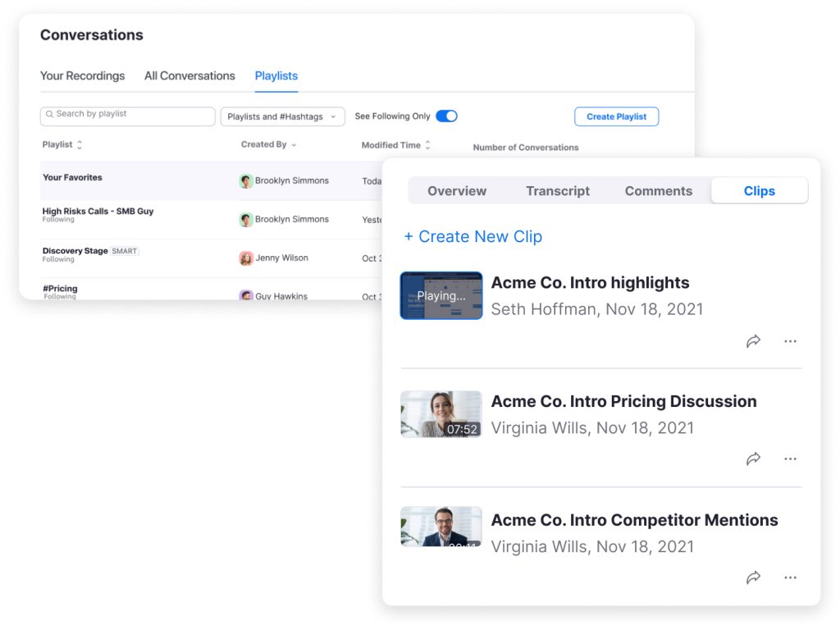840x630 pixels.
Task: Sort by Modified Time column arrows
Action: [x=427, y=144]
